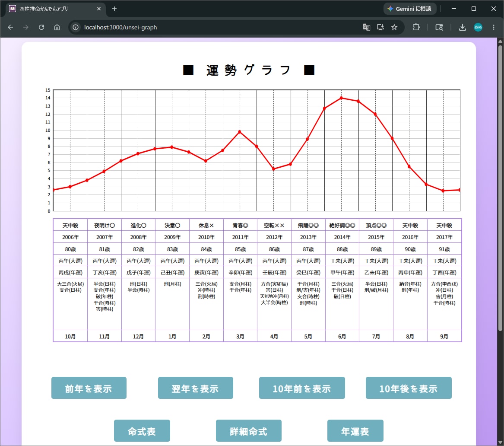Click the 2015年 cell in the table
This screenshot has width=504, height=446.
click(376, 237)
